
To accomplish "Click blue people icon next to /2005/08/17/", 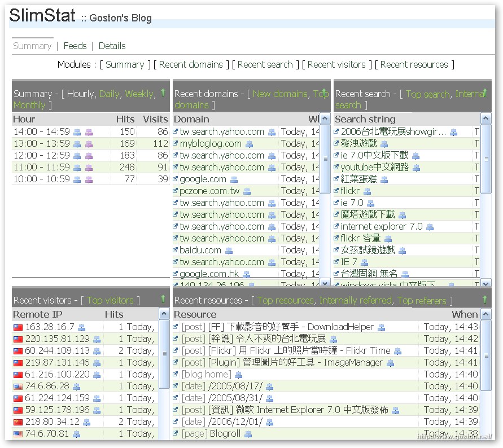I will (269, 387).
